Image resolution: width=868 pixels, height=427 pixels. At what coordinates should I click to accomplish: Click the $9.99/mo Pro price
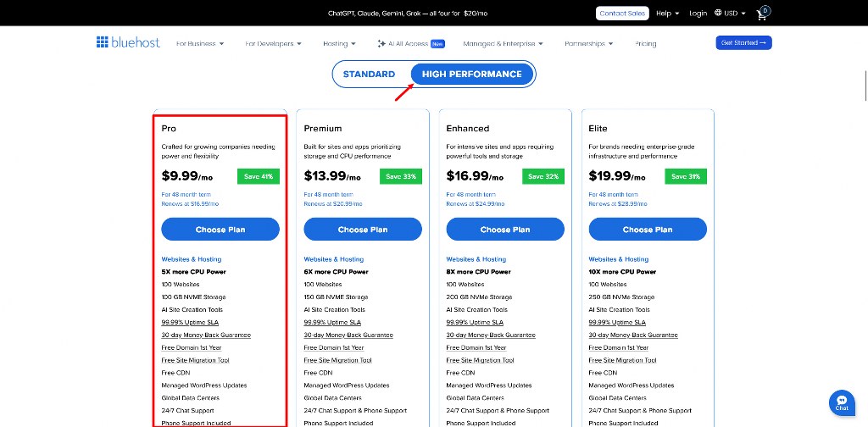tap(187, 176)
